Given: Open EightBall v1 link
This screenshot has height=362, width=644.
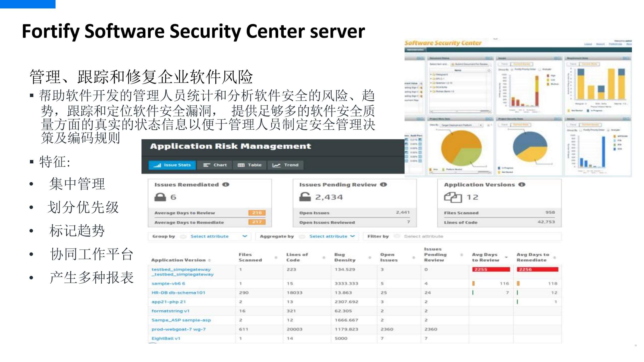Looking at the screenshot, I should (x=166, y=338).
